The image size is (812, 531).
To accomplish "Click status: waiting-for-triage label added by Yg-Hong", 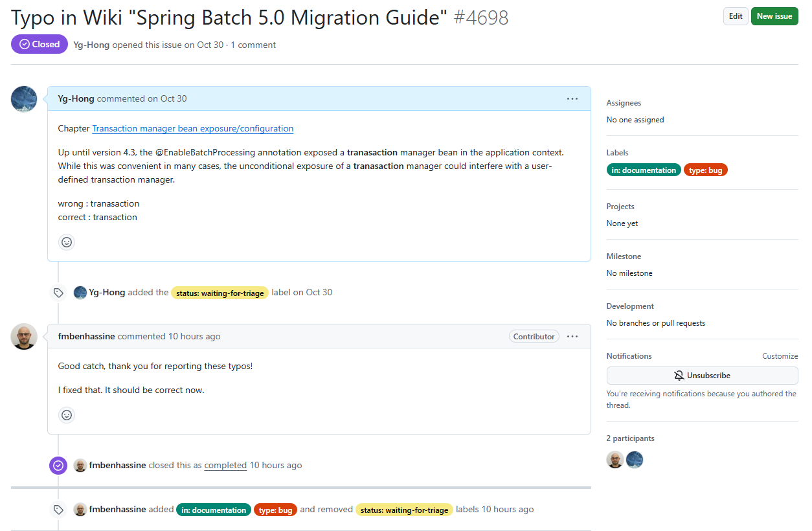I will [x=220, y=293].
